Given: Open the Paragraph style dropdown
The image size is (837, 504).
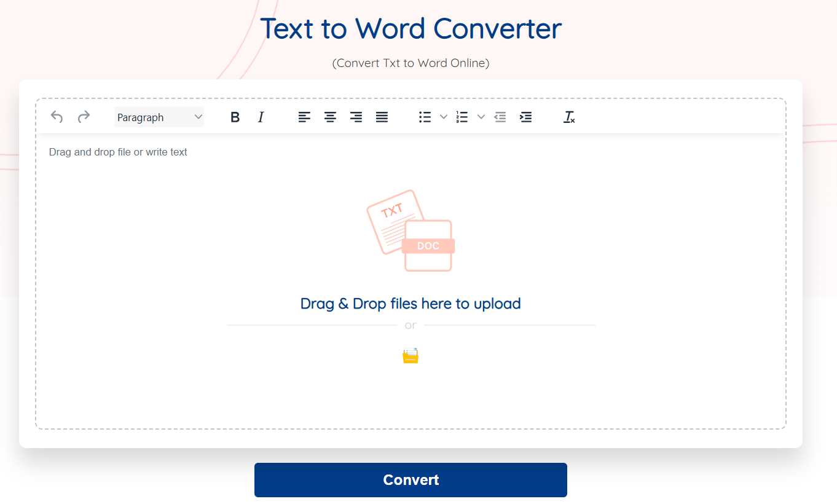Looking at the screenshot, I should point(159,117).
